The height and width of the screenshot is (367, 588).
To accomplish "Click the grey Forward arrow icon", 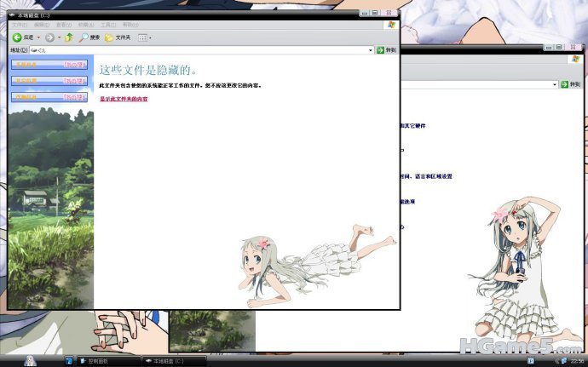I will [49, 37].
